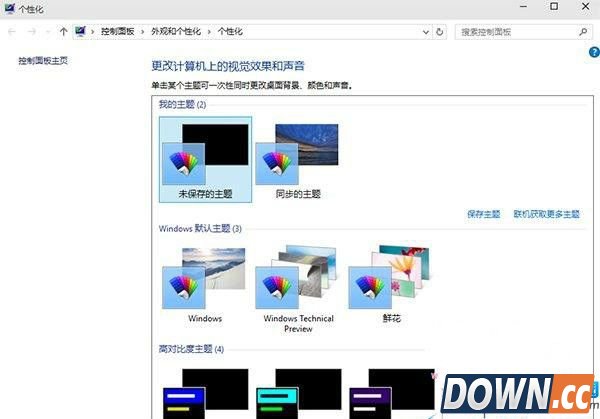
Task: Close the 个性化 window
Action: point(585,7)
